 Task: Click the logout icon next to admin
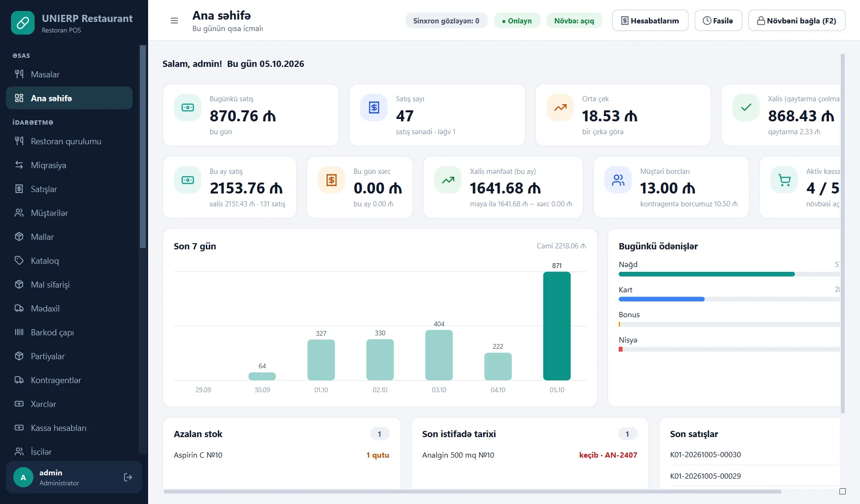pyautogui.click(x=128, y=477)
